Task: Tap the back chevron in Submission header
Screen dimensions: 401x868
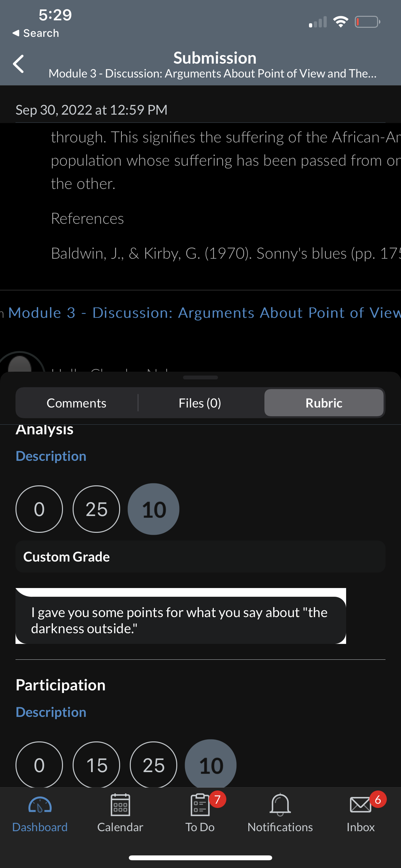Action: click(x=18, y=64)
